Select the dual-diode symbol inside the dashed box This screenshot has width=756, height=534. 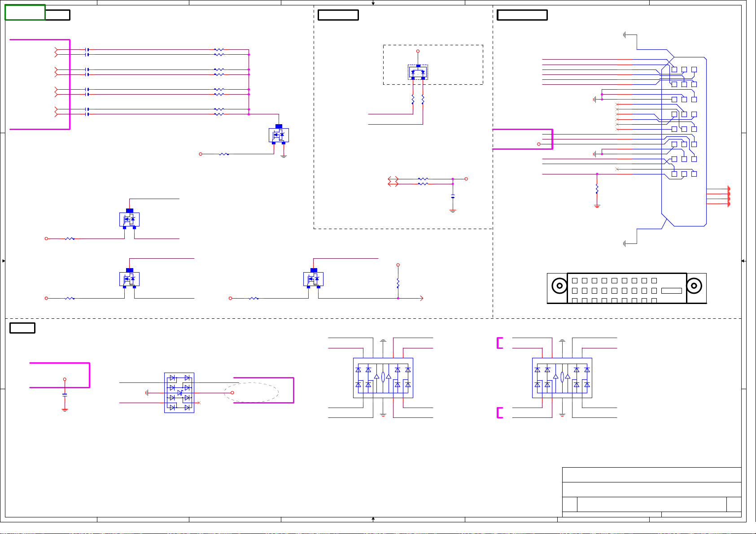click(x=418, y=72)
